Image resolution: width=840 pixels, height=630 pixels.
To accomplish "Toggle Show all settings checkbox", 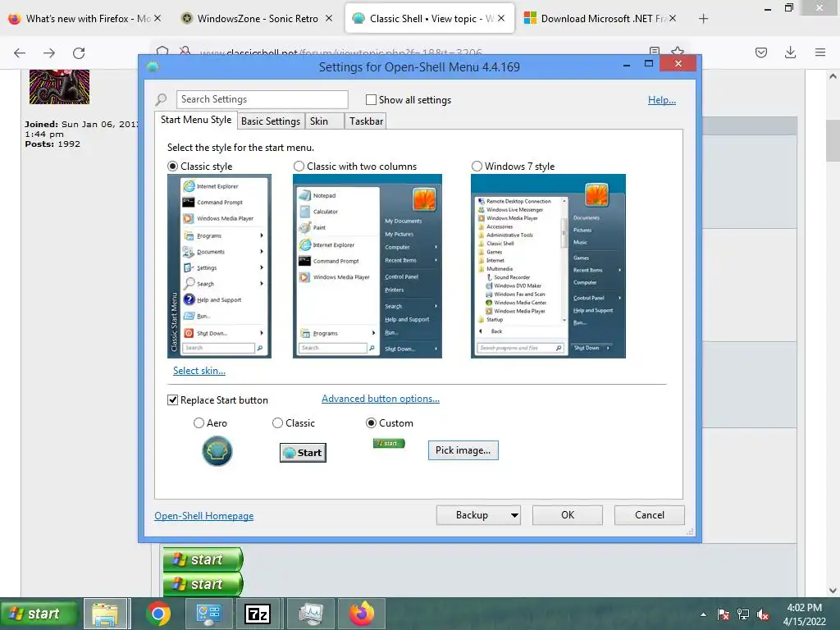I will (x=371, y=99).
